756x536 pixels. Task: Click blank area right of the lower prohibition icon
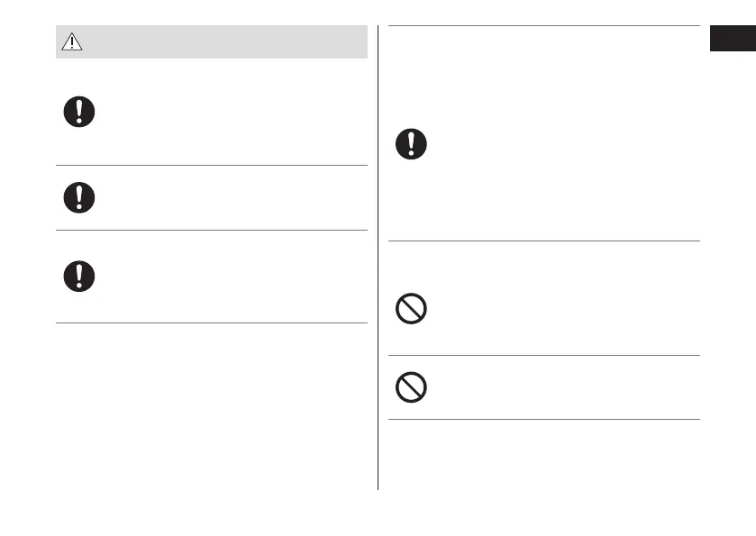559,387
